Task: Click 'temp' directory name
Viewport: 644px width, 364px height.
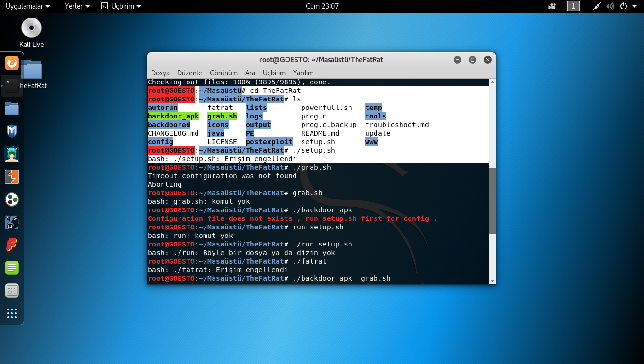Action: click(374, 108)
